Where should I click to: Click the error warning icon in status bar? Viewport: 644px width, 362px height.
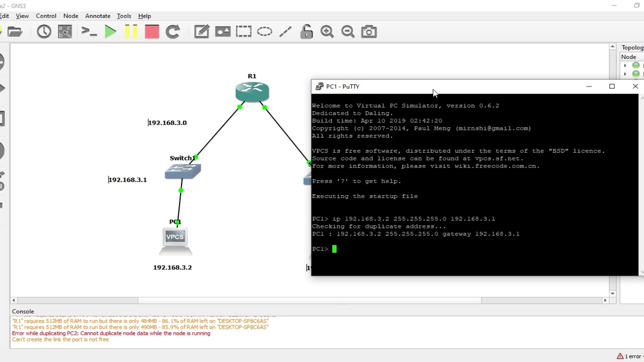(x=620, y=356)
